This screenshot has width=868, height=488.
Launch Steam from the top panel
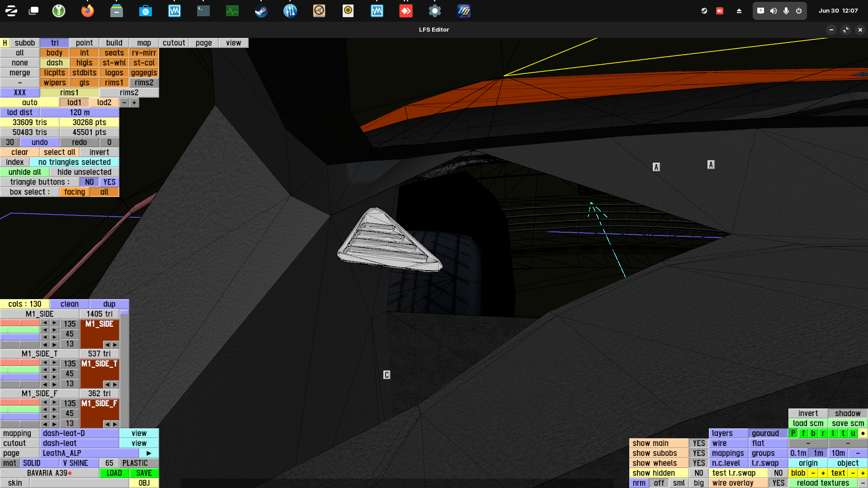pos(261,11)
